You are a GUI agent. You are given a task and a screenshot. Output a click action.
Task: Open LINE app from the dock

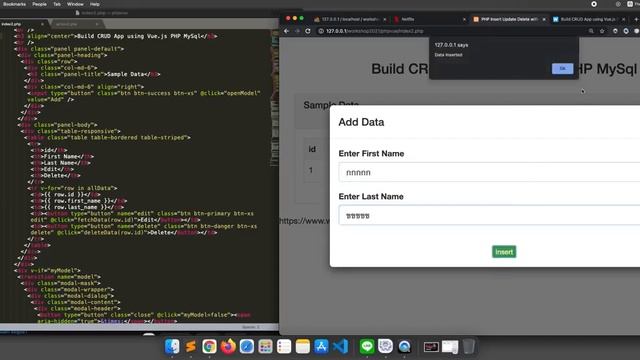[367, 347]
